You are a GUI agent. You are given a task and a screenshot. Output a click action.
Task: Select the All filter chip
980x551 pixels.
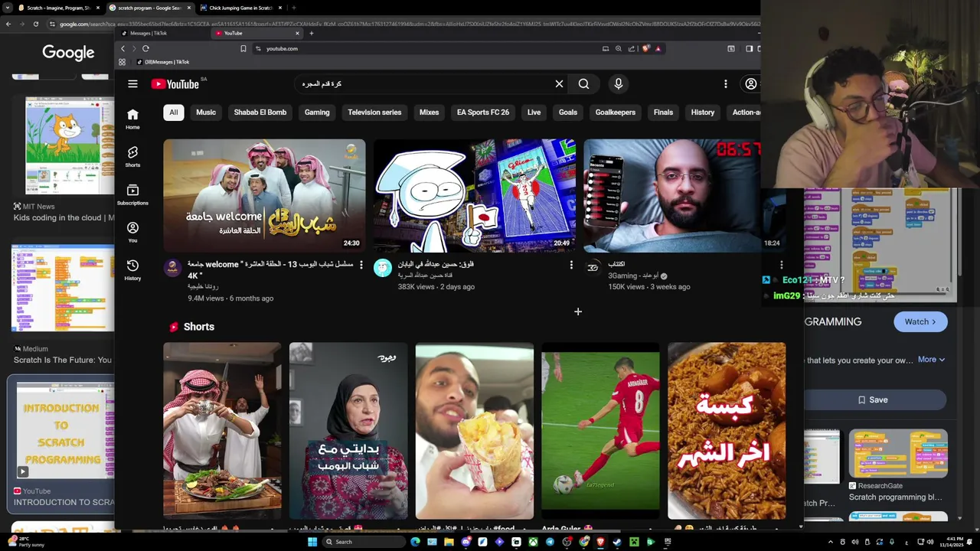(x=174, y=112)
